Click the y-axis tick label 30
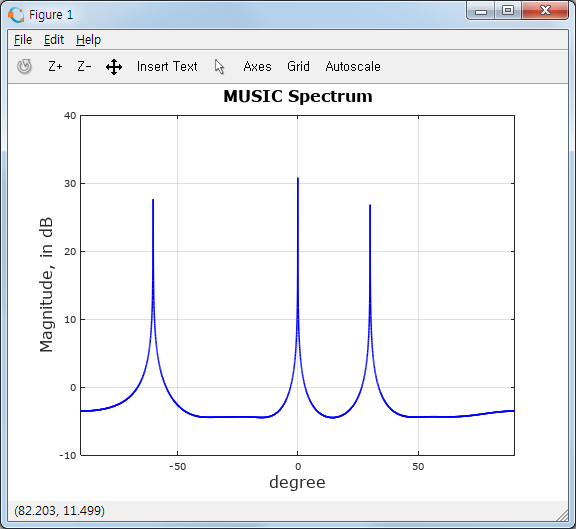 pos(70,184)
